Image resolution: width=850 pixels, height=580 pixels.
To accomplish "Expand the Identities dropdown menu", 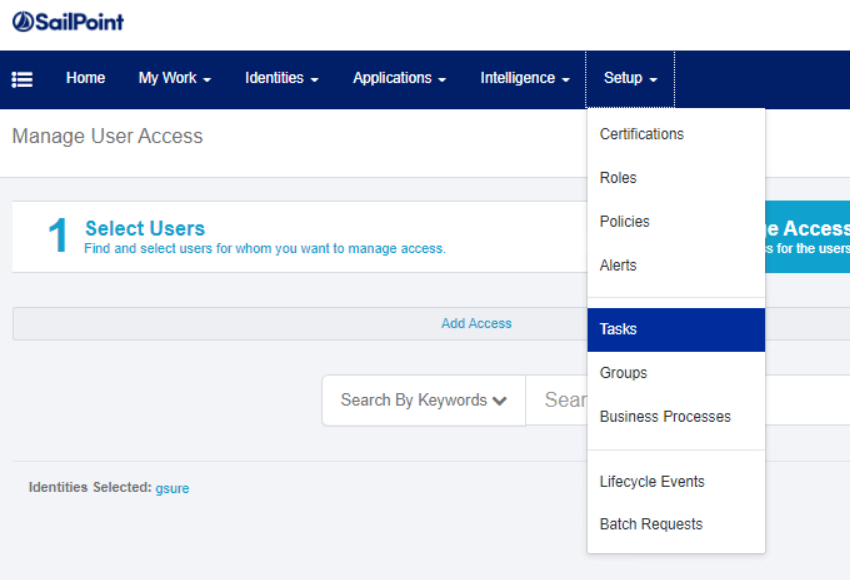I will pyautogui.click(x=281, y=78).
